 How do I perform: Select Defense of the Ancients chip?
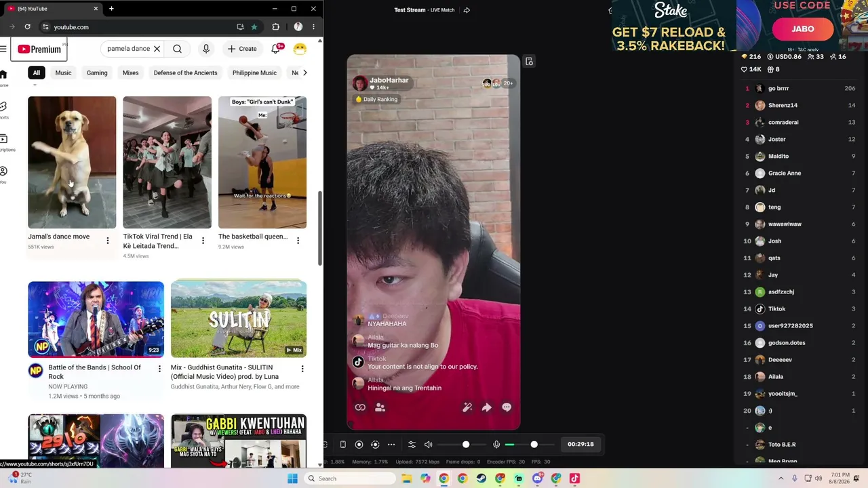coord(185,73)
